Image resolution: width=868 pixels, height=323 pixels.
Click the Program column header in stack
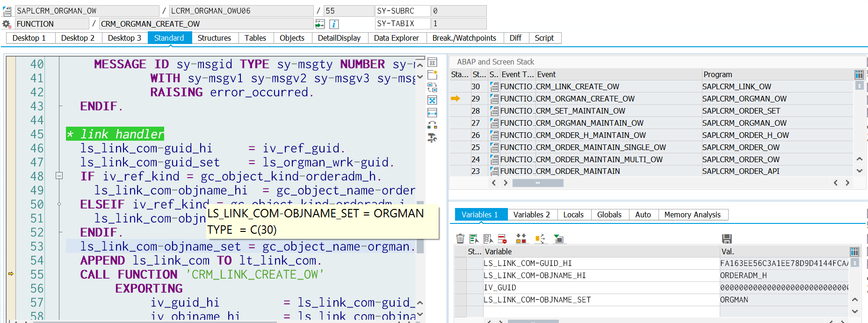click(777, 74)
